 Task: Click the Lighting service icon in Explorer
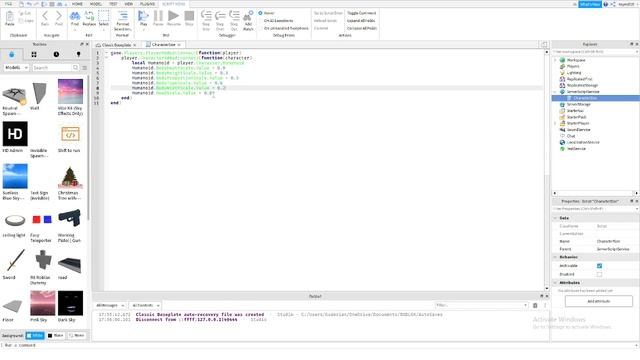562,73
